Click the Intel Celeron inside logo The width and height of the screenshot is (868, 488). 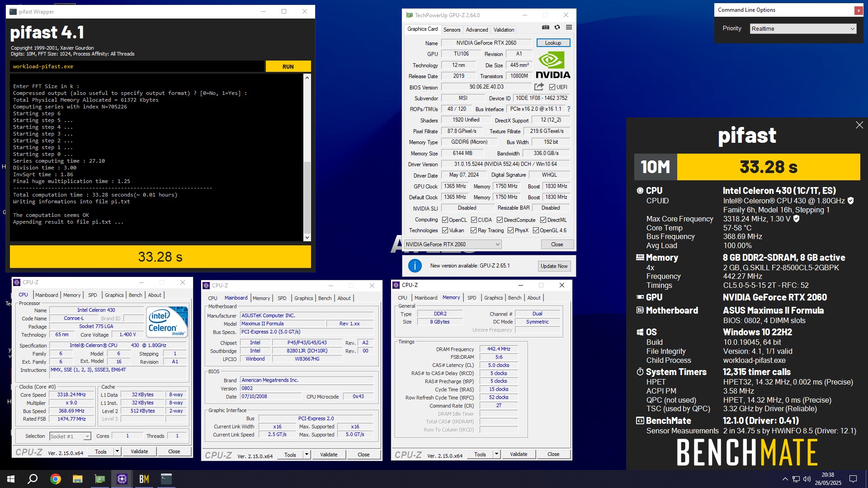(x=167, y=322)
